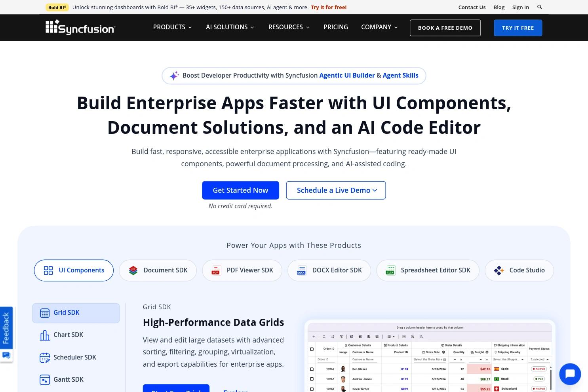This screenshot has width=588, height=392.
Task: Click the Scheduler SDK calendar icon
Action: [45, 358]
